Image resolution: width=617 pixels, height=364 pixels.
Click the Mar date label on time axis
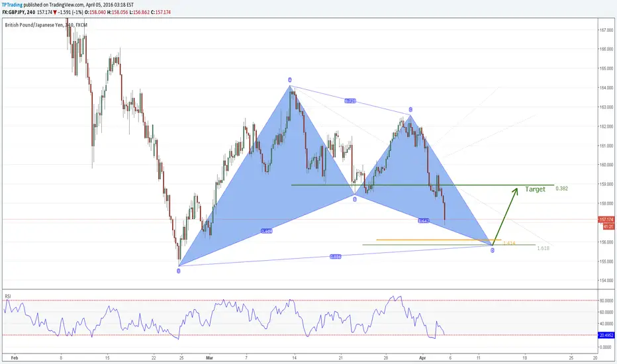click(x=209, y=358)
